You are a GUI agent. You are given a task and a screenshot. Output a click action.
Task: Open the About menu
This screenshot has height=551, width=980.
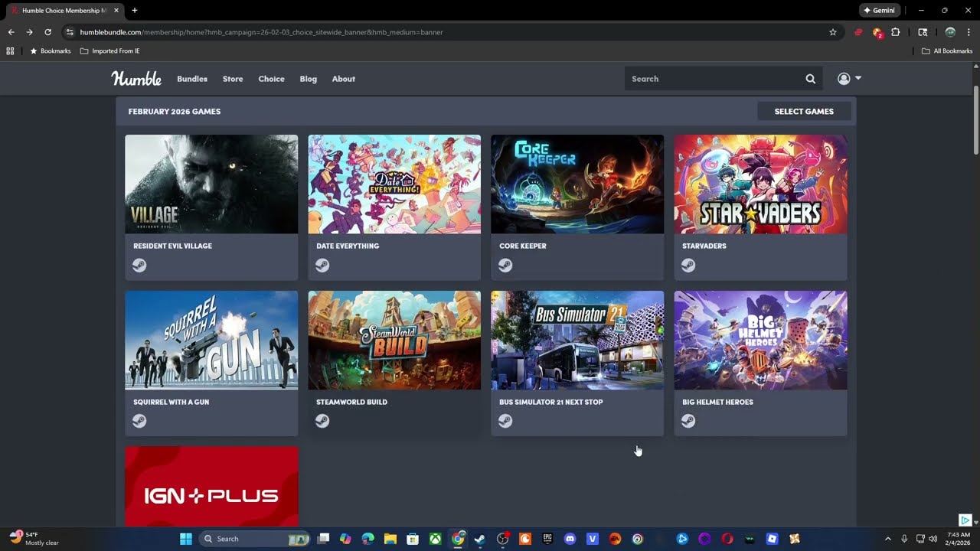click(344, 79)
